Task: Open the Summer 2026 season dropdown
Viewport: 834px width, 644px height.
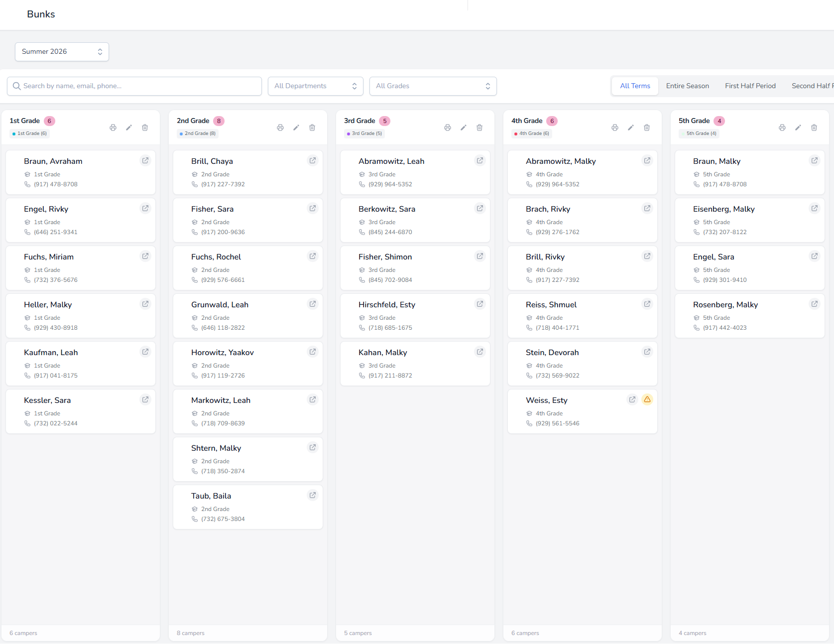Action: pyautogui.click(x=62, y=52)
